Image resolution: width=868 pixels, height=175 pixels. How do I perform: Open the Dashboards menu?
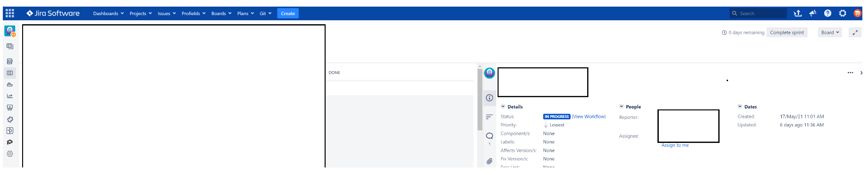(x=108, y=13)
